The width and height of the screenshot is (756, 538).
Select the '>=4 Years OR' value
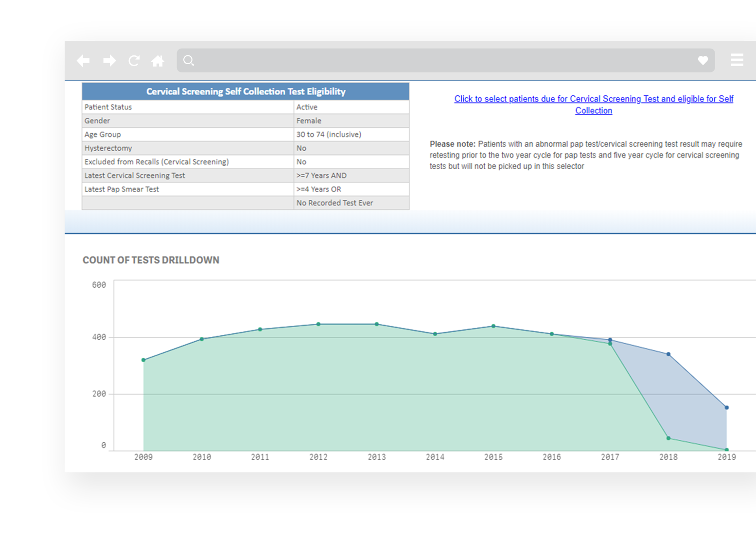point(318,189)
